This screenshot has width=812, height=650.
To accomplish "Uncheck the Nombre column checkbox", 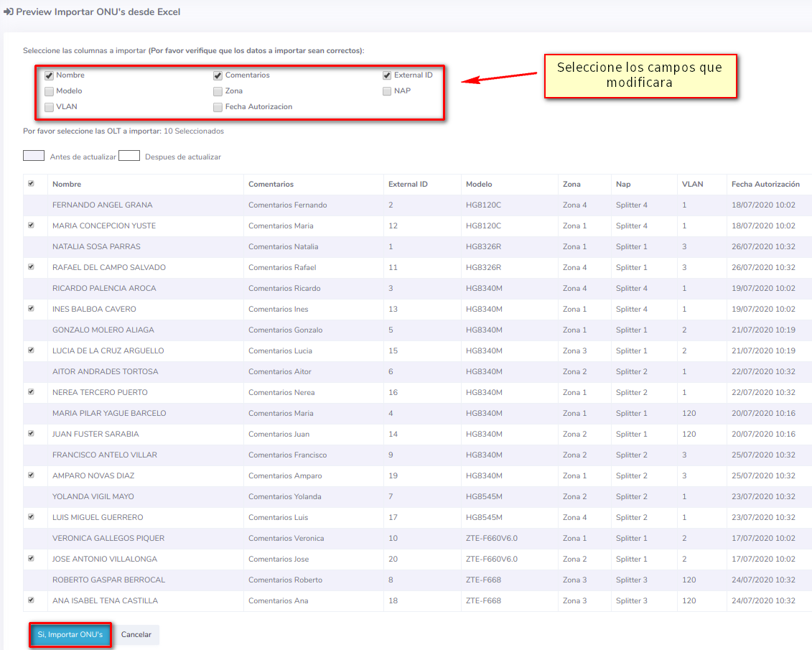I will 49,75.
